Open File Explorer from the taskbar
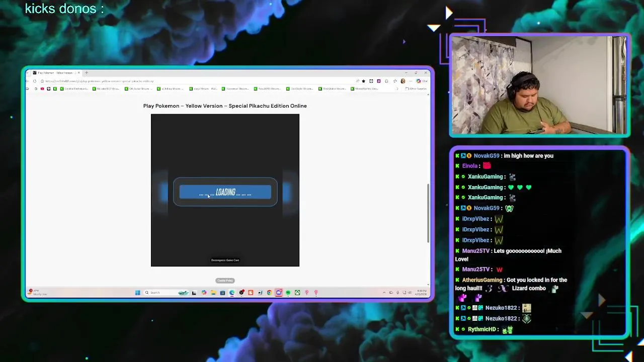The width and height of the screenshot is (644, 362). (213, 293)
